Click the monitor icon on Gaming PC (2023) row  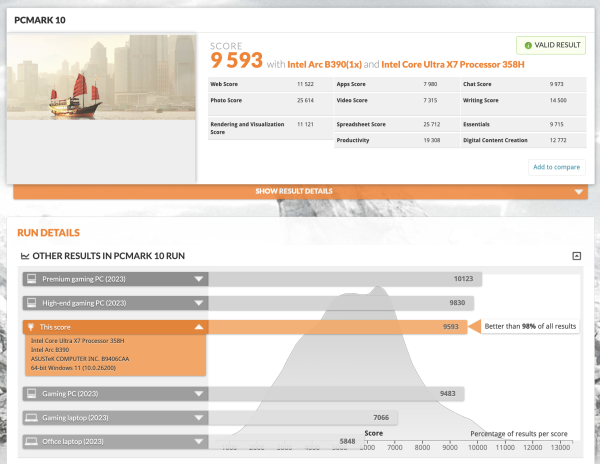pyautogui.click(x=32, y=394)
